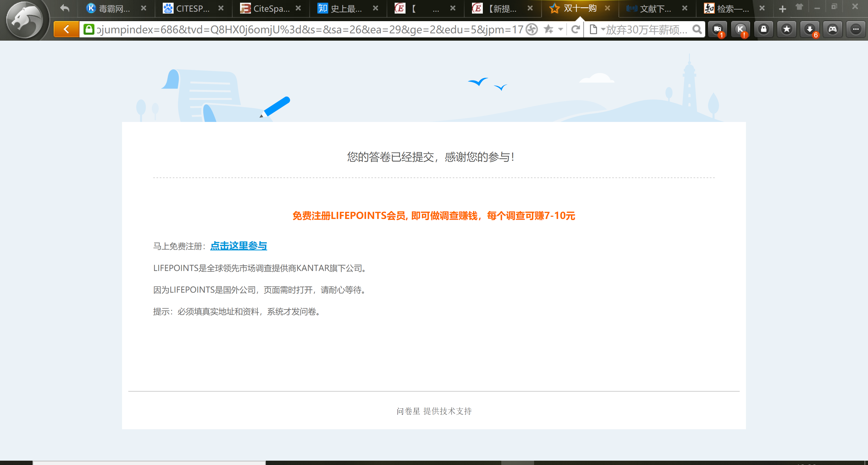Click the K shield toolbar icon

740,30
